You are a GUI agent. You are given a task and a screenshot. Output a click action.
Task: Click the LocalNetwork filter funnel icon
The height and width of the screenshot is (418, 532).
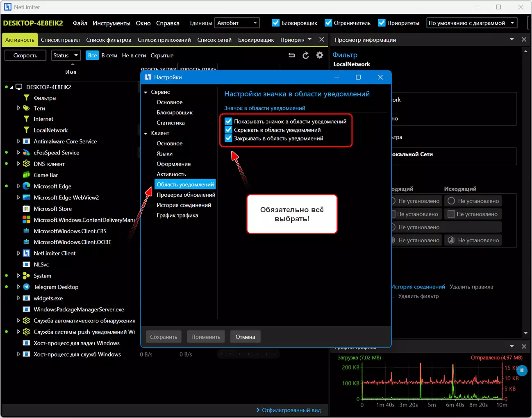(x=27, y=130)
